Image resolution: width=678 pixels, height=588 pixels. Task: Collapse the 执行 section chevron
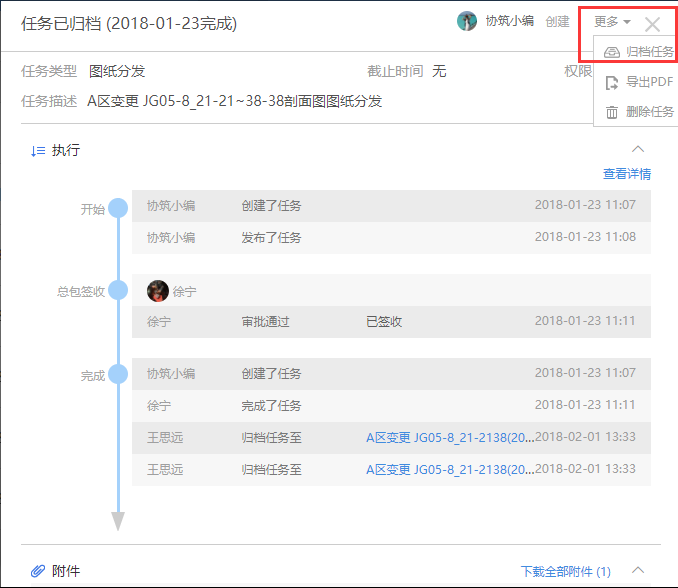click(640, 150)
